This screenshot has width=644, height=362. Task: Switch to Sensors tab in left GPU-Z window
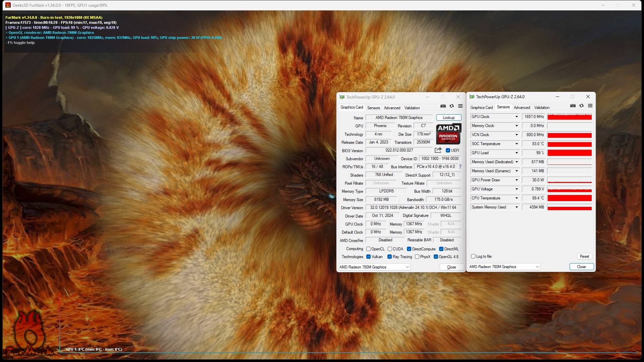click(373, 108)
